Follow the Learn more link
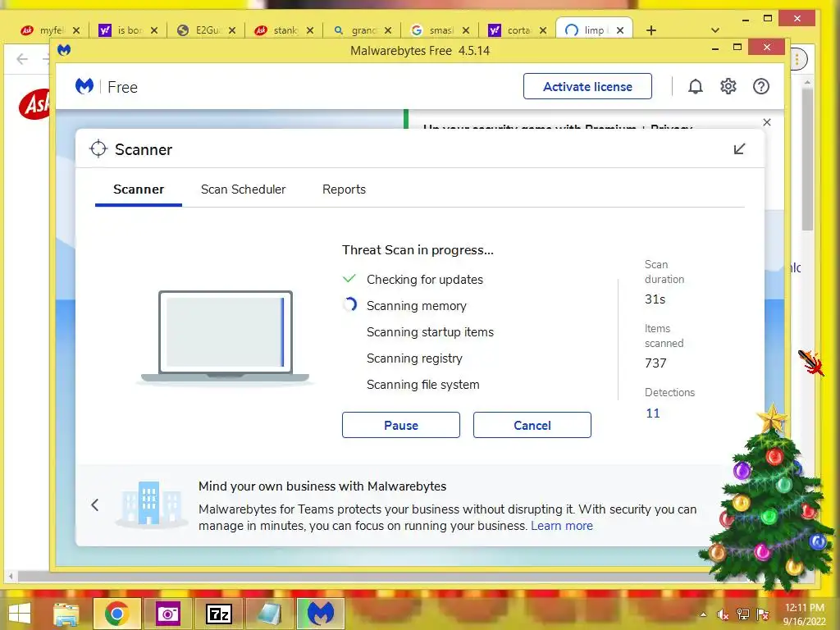The width and height of the screenshot is (840, 630). click(561, 526)
